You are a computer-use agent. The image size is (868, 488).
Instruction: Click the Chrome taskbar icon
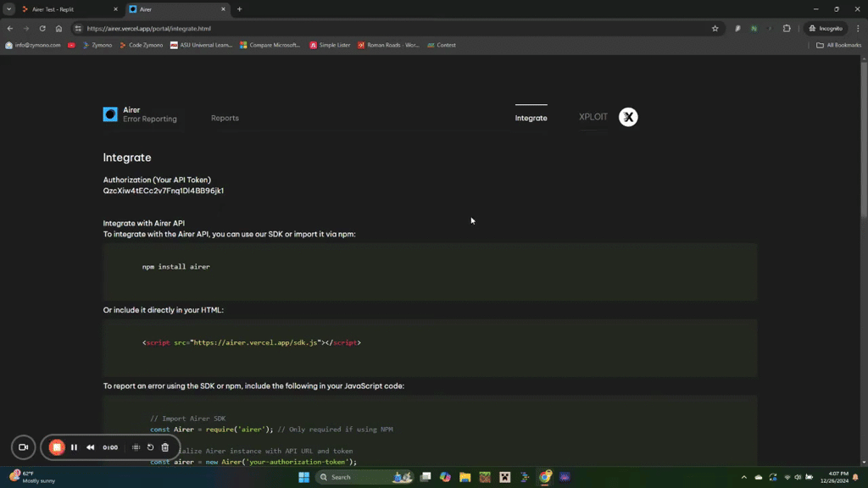click(545, 477)
